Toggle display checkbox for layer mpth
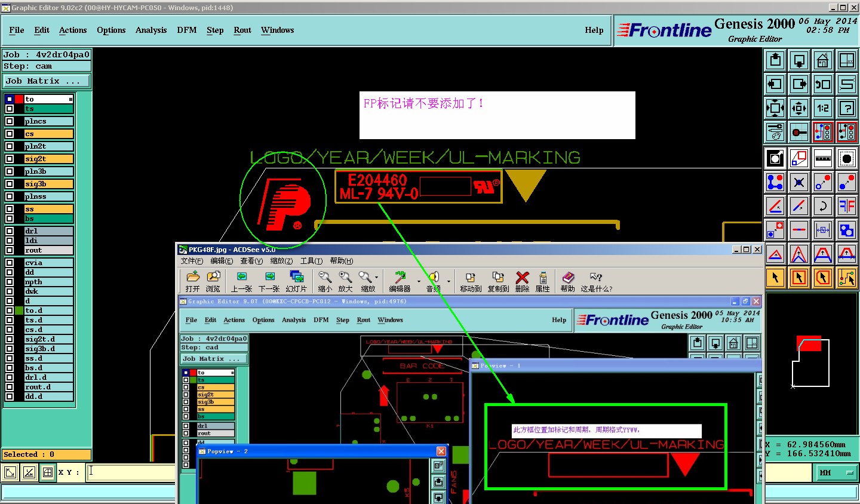 point(10,282)
